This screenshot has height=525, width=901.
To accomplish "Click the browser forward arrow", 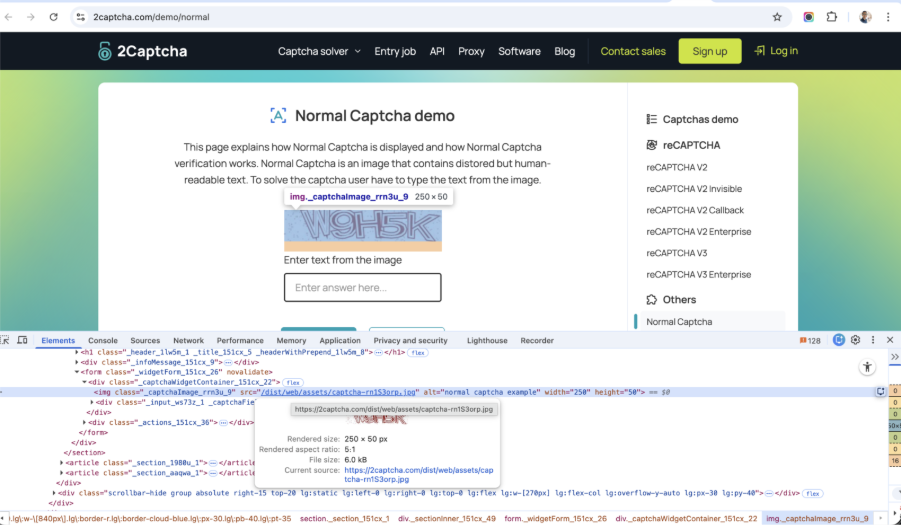I will pos(30,17).
